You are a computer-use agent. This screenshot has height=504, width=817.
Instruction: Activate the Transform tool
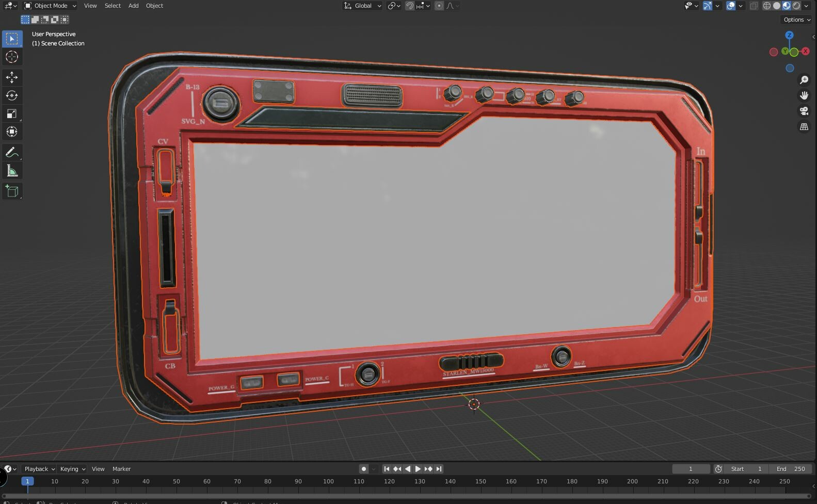(12, 132)
